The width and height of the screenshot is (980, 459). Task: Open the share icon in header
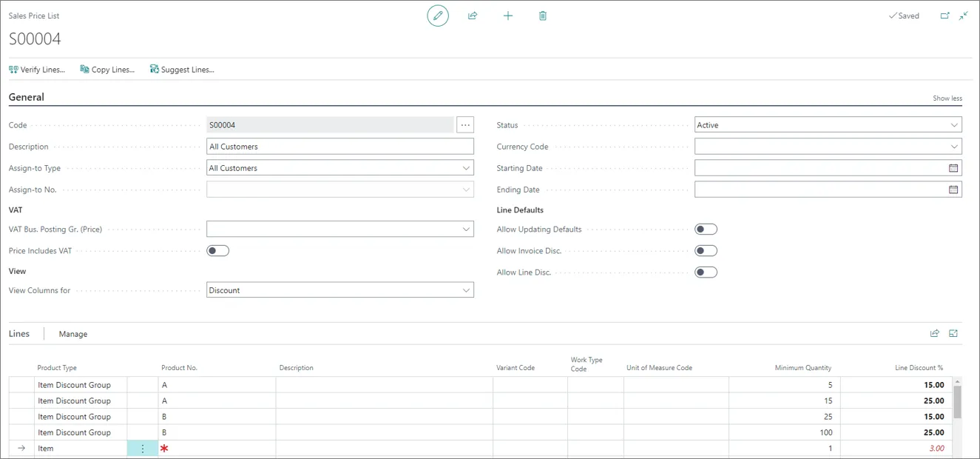coord(473,16)
